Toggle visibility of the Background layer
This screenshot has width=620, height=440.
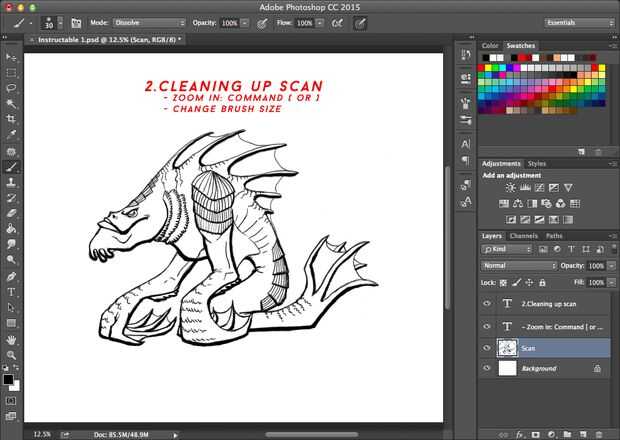pyautogui.click(x=487, y=369)
